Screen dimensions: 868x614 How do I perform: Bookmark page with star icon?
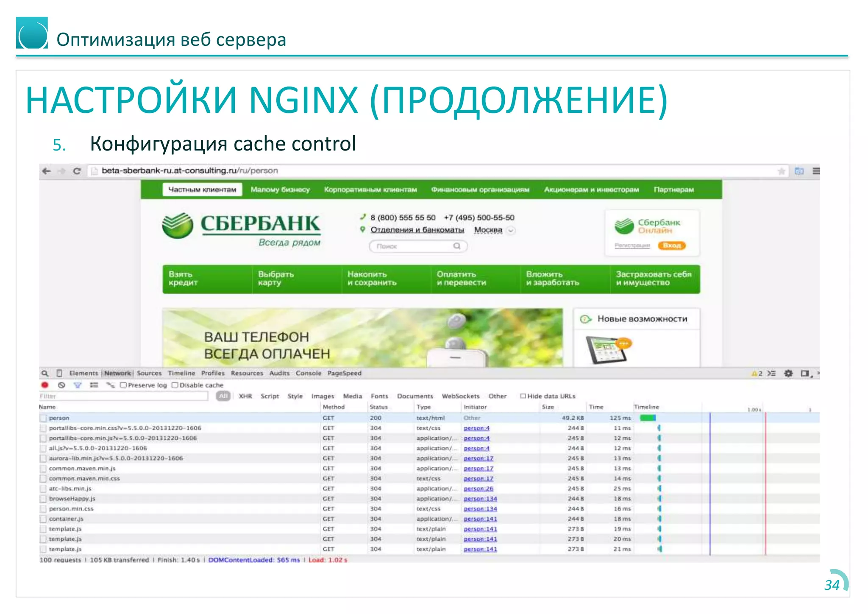click(x=782, y=171)
